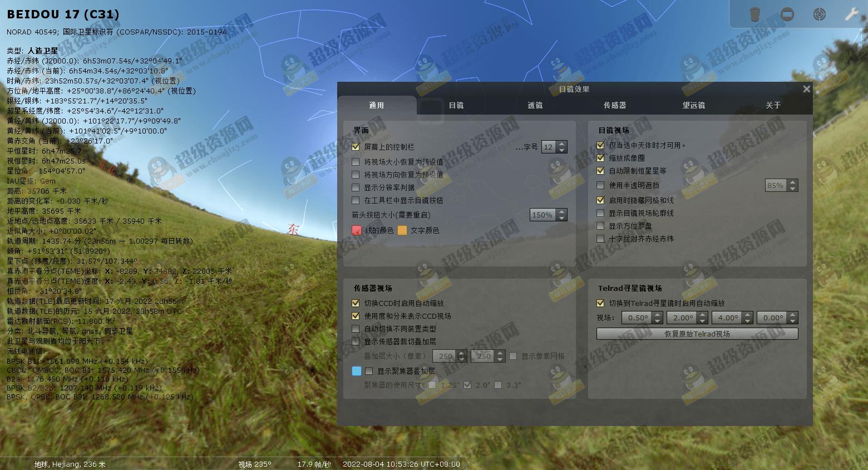The image size is (868, 470).
Task: Toggle the ocular eyepiece view icon
Action: pos(754,14)
